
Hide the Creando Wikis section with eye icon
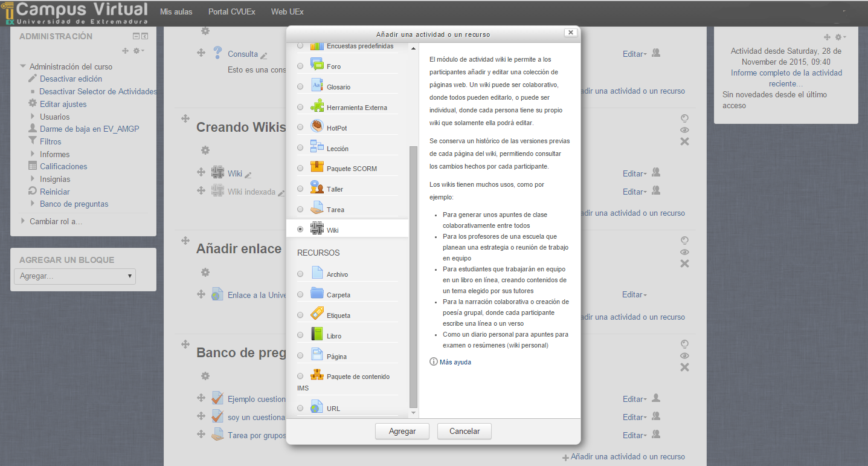point(684,130)
